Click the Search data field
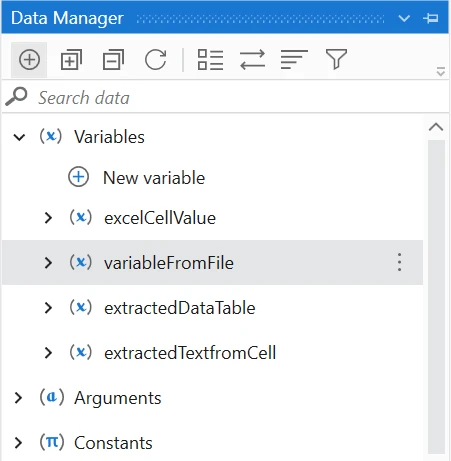The image size is (451, 461). (225, 97)
